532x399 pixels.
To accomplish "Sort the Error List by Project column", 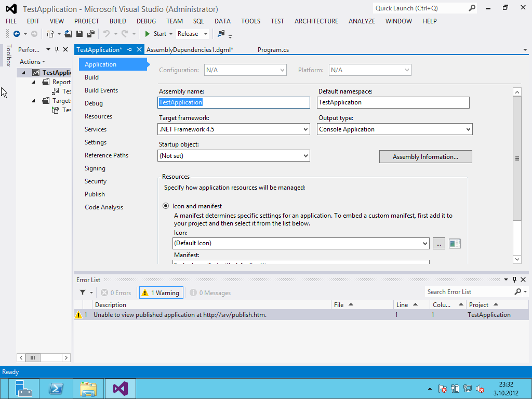I will 497,304.
